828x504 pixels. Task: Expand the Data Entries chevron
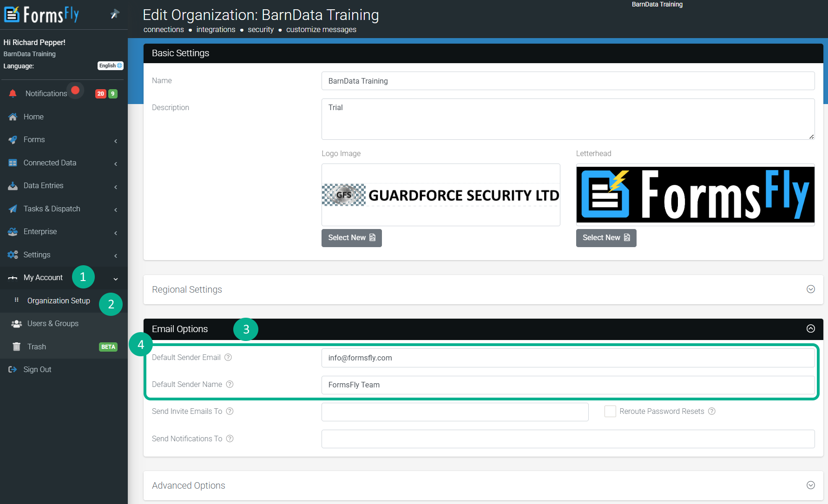click(116, 187)
